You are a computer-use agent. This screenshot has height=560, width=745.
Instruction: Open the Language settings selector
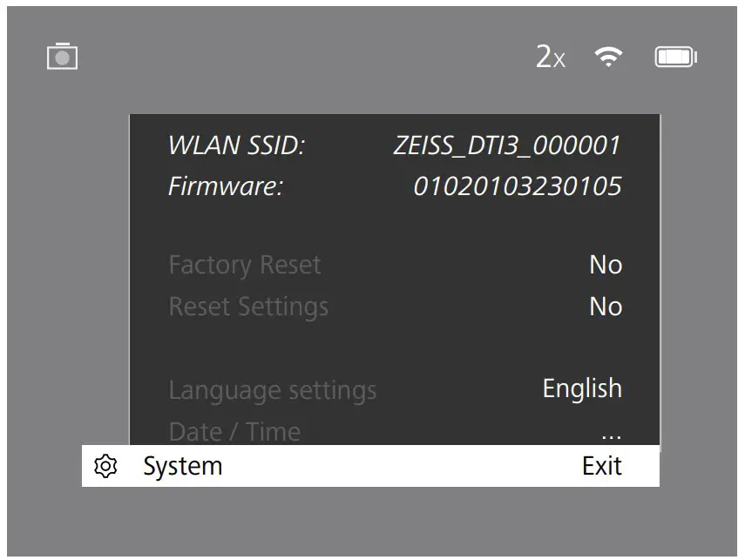(582, 388)
